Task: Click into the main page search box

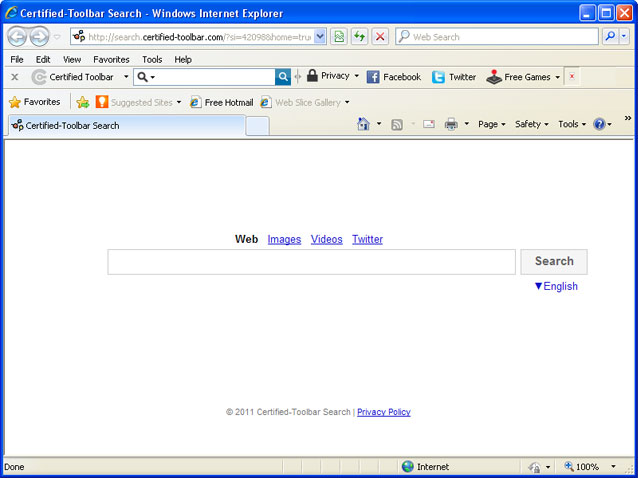Action: pos(311,262)
